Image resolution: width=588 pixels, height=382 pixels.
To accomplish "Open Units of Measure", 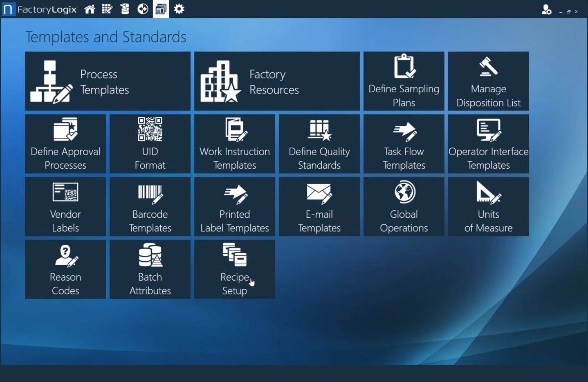I will point(488,206).
